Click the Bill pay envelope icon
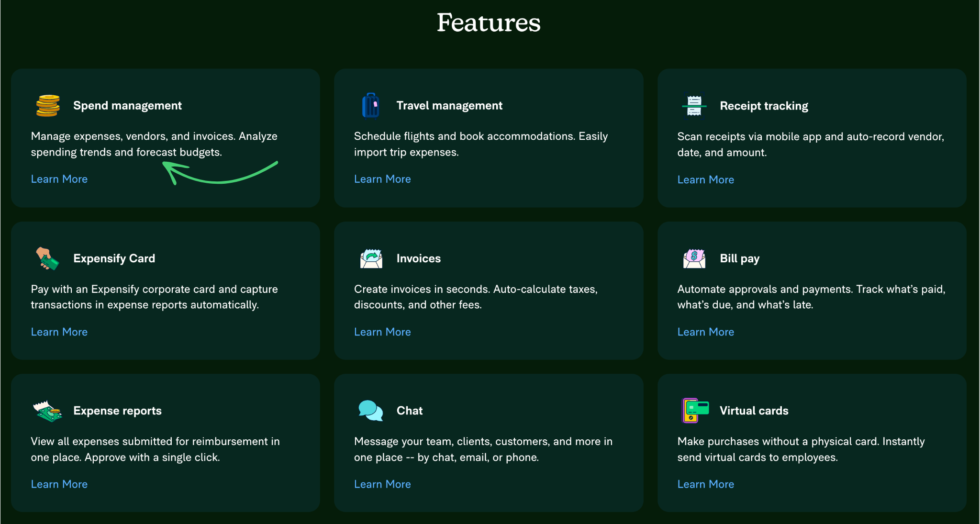Screen dimensions: 980x524 tap(694, 259)
